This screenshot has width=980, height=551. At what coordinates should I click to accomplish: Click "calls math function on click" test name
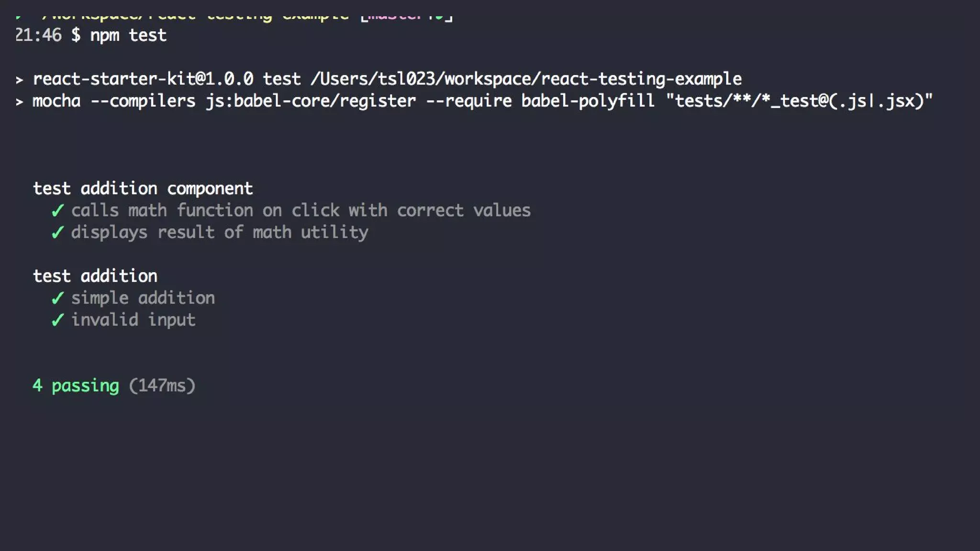coord(301,210)
